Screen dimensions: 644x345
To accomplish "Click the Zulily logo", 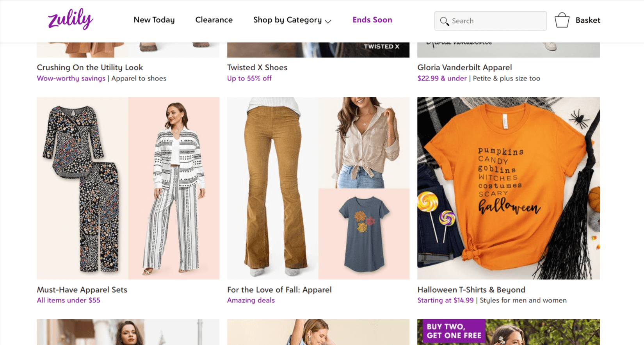I will tap(71, 19).
